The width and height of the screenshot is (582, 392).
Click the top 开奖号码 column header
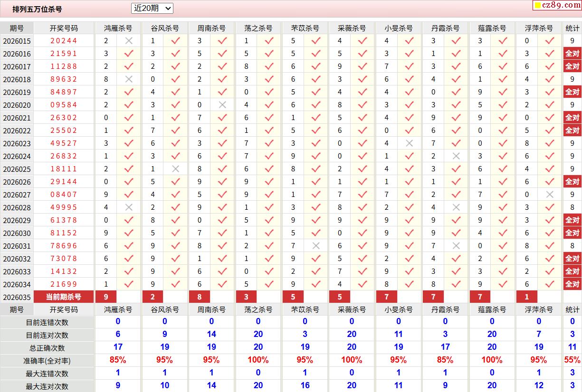pyautogui.click(x=64, y=28)
